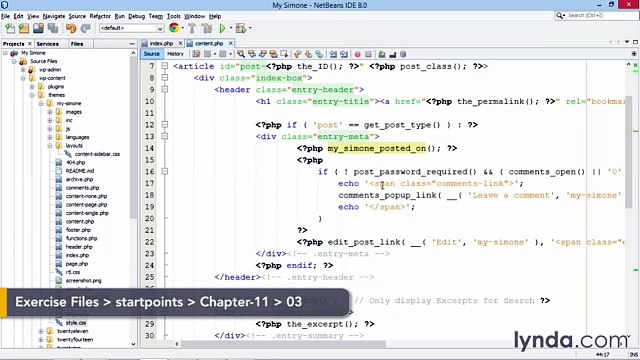The image size is (640, 360).
Task: Open the Debug Project dropdown arrow
Action: 250,28
